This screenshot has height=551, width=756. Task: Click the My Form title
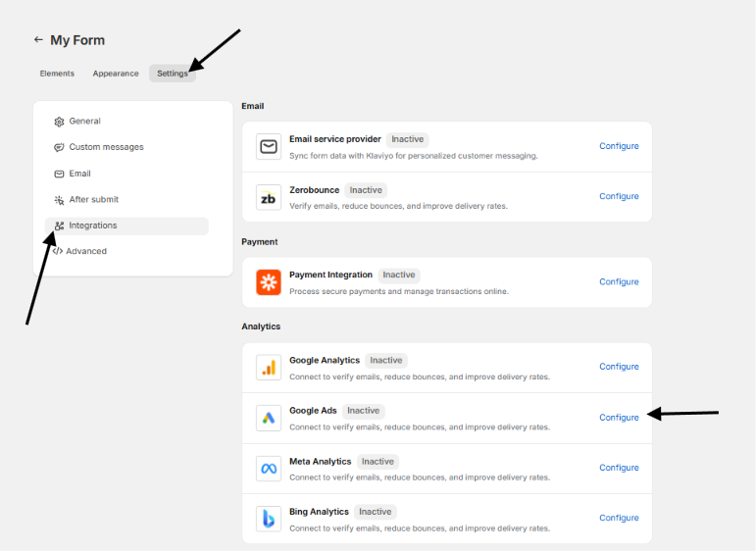pos(77,40)
